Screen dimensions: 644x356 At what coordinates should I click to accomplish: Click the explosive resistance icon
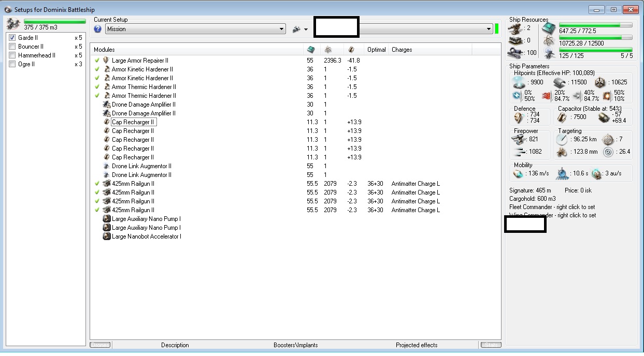607,95
